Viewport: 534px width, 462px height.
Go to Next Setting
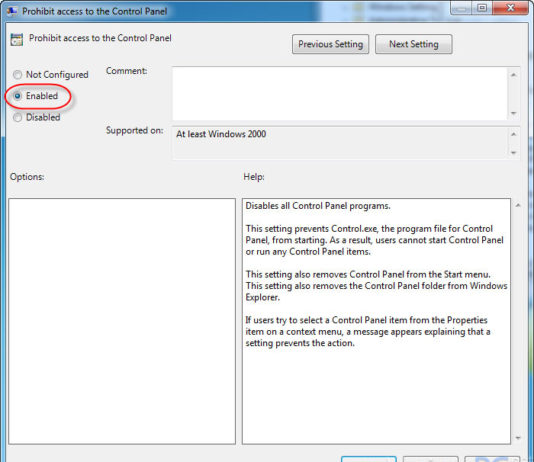click(x=414, y=44)
